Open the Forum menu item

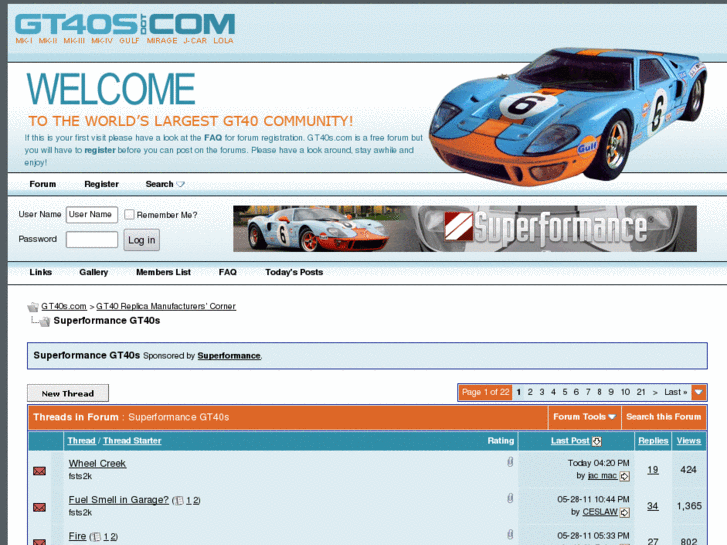point(43,184)
